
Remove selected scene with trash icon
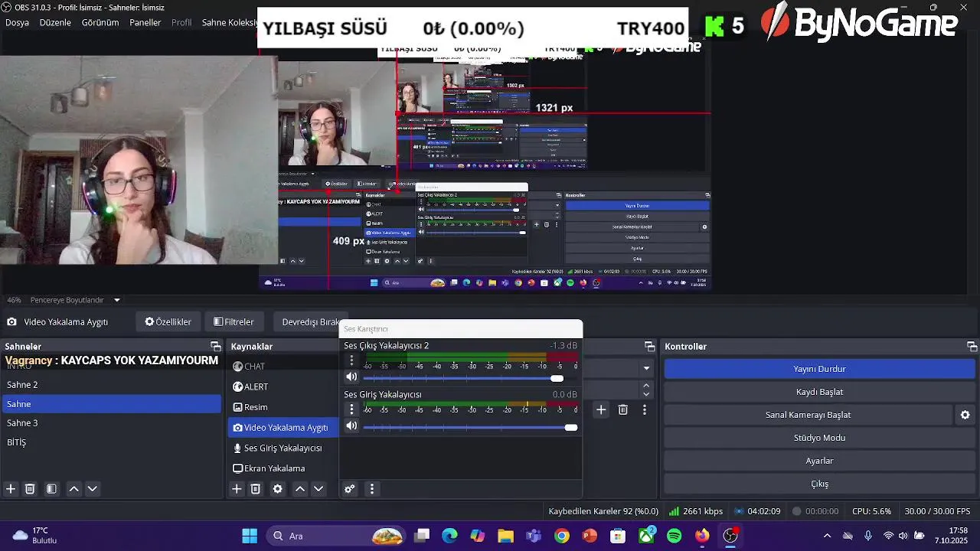[30, 489]
